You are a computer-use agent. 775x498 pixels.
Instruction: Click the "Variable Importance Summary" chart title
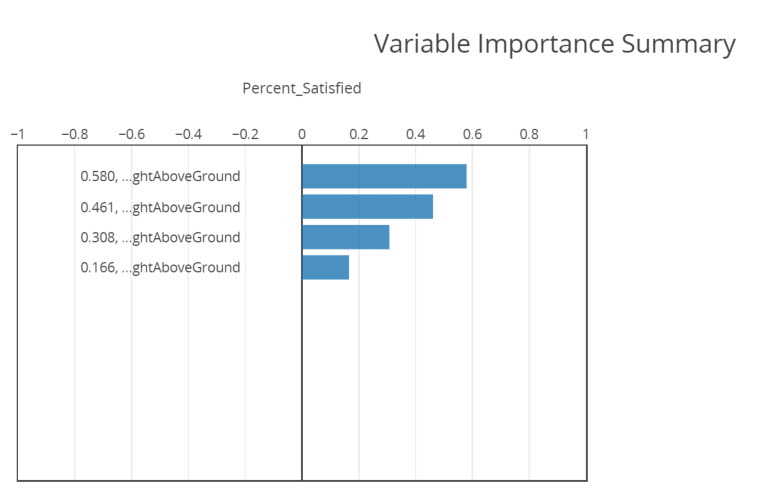[554, 44]
